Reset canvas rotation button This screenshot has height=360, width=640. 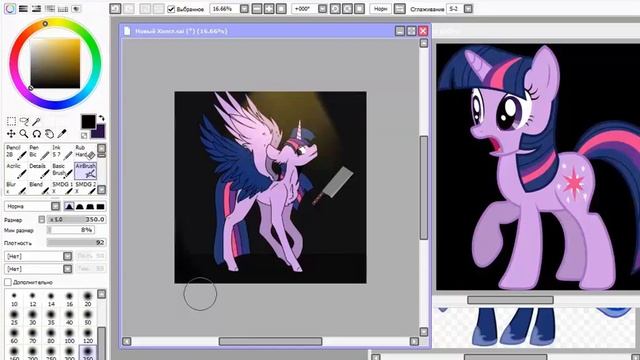(x=360, y=9)
